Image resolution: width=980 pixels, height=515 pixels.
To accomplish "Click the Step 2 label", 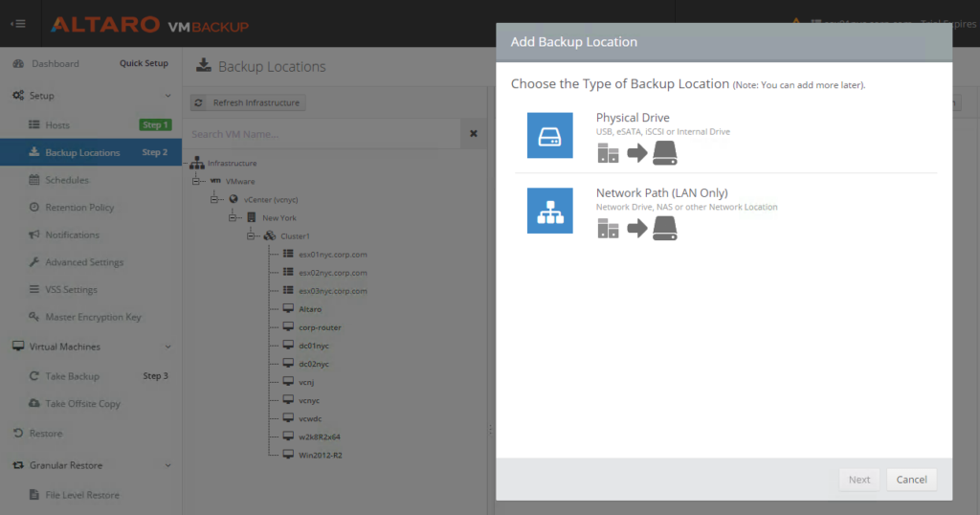I will (x=154, y=152).
